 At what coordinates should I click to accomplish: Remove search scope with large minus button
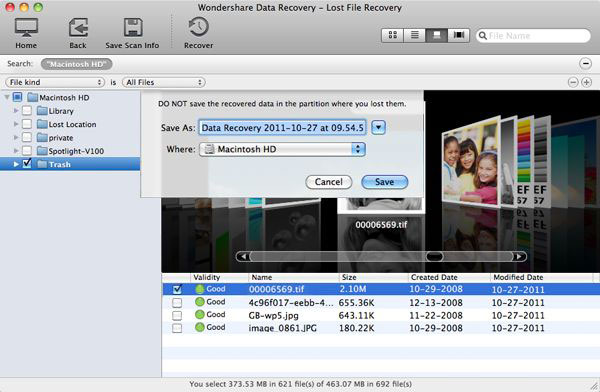585,64
